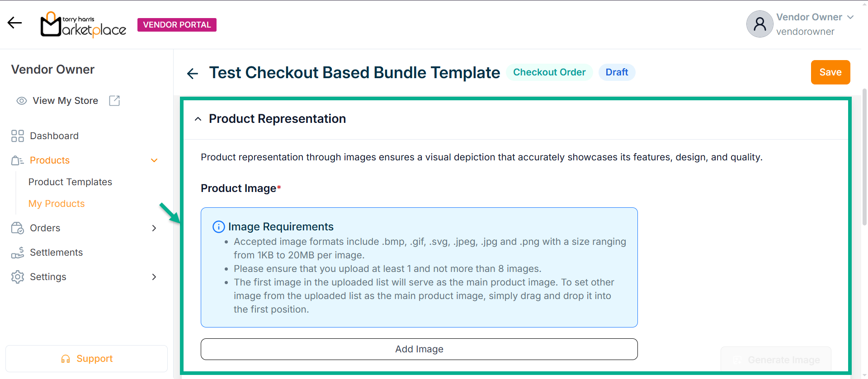The height and width of the screenshot is (379, 868).
Task: Click the Torry Harris Marketplace logo
Action: click(x=83, y=24)
